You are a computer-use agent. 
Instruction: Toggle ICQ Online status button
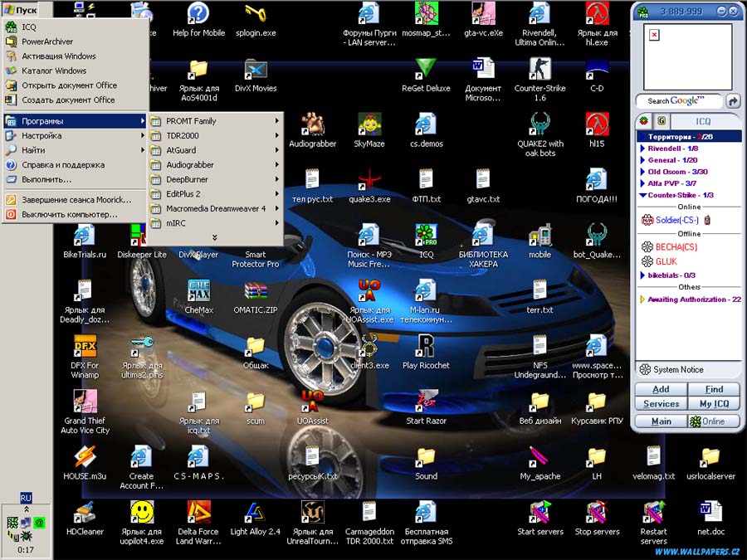click(706, 421)
